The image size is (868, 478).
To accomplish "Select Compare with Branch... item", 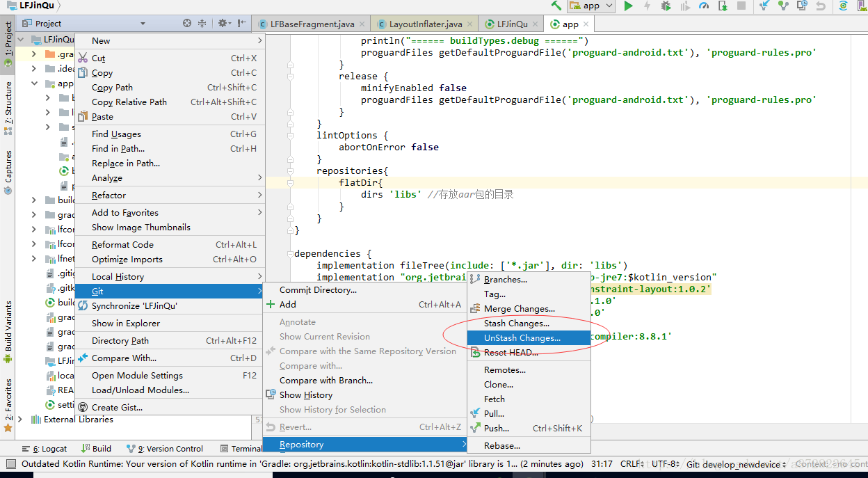I will tap(365, 380).
